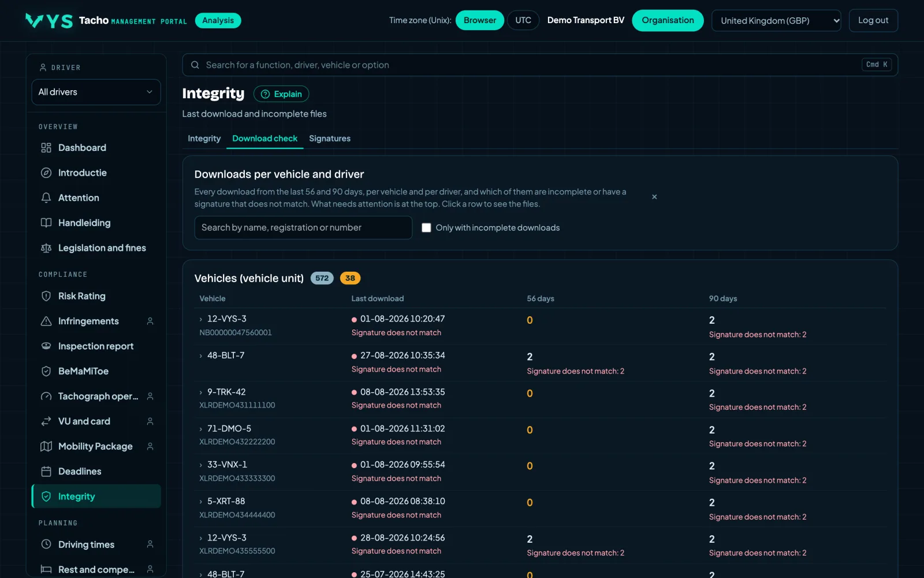Open Driving times clock icon
Viewport: 924px width, 578px height.
(46, 544)
